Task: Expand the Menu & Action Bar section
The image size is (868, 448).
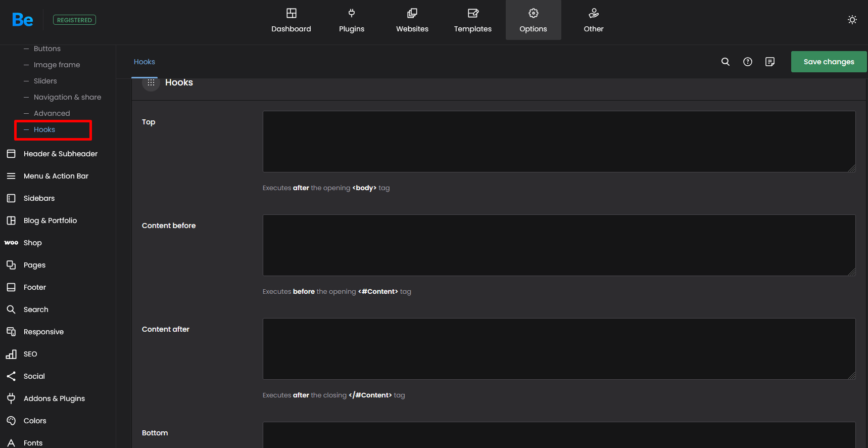Action: click(x=56, y=176)
